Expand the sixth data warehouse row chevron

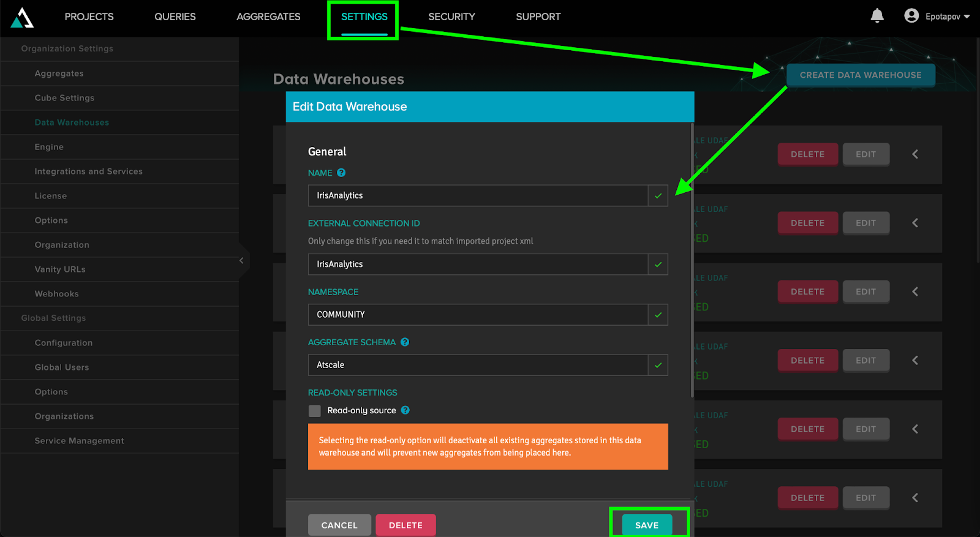[915, 498]
